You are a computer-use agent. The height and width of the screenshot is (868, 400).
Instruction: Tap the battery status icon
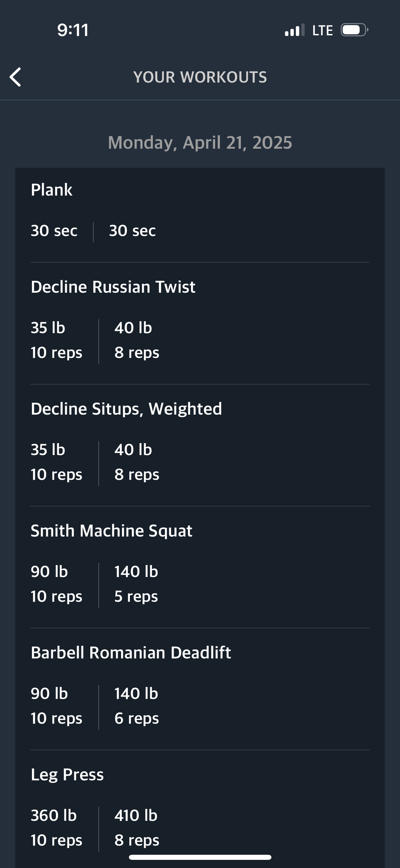click(x=354, y=30)
